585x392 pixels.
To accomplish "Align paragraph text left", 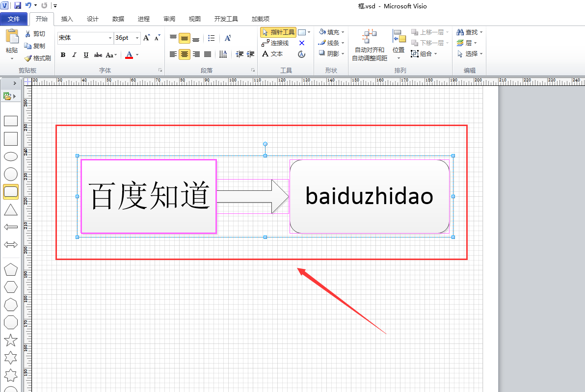I will (x=173, y=54).
